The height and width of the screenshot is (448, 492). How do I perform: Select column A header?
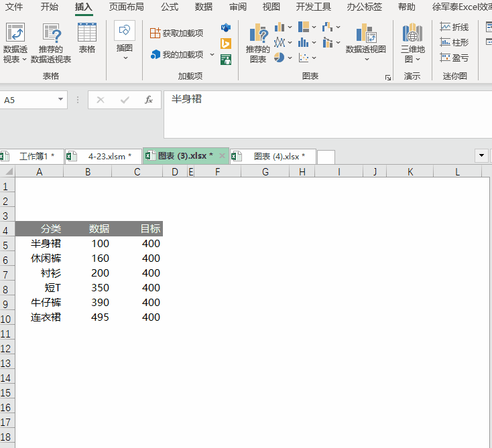40,172
